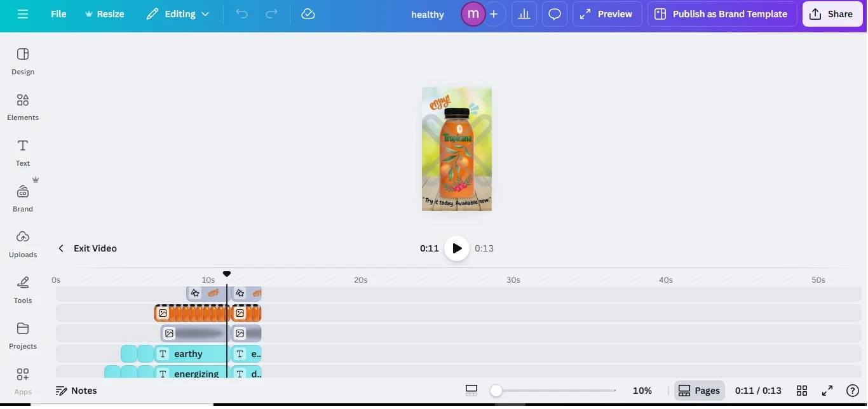Click the redo arrow icon
The image size is (868, 409).
tap(271, 14)
